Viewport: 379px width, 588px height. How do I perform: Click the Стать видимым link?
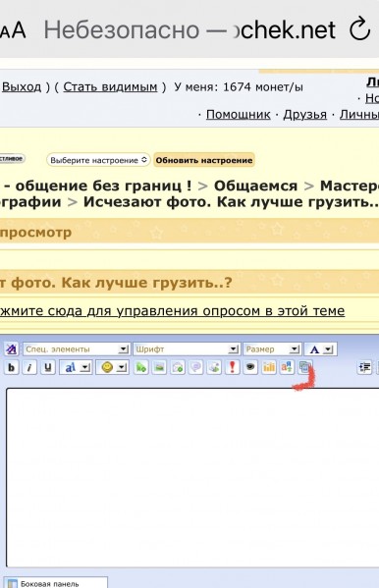point(110,87)
